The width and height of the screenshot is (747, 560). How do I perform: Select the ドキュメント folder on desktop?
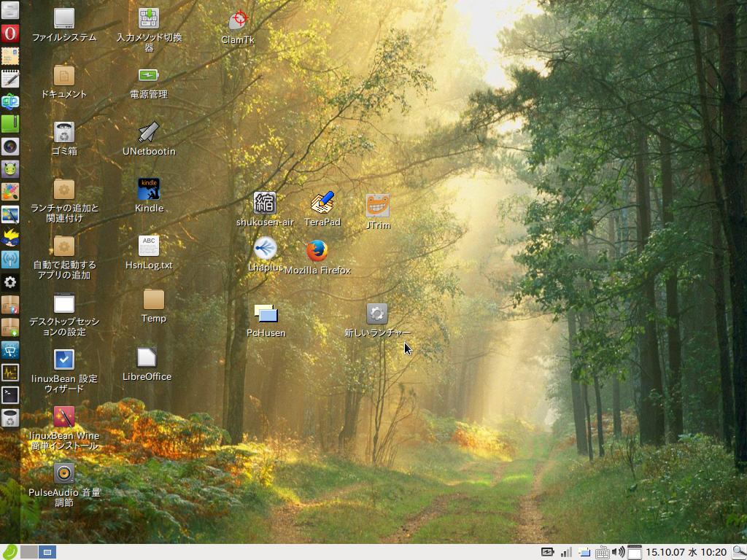point(64,82)
